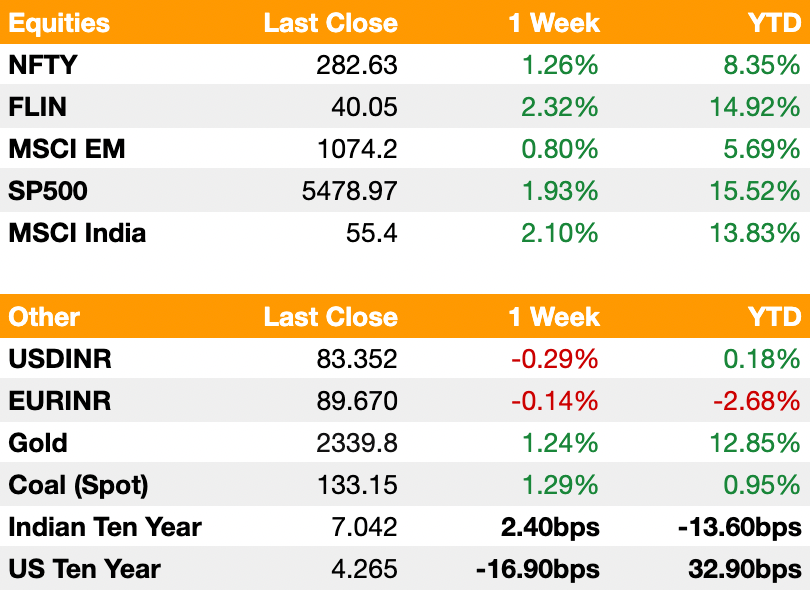Click US Ten Year 1 Week -16.90bps

pyautogui.click(x=538, y=569)
